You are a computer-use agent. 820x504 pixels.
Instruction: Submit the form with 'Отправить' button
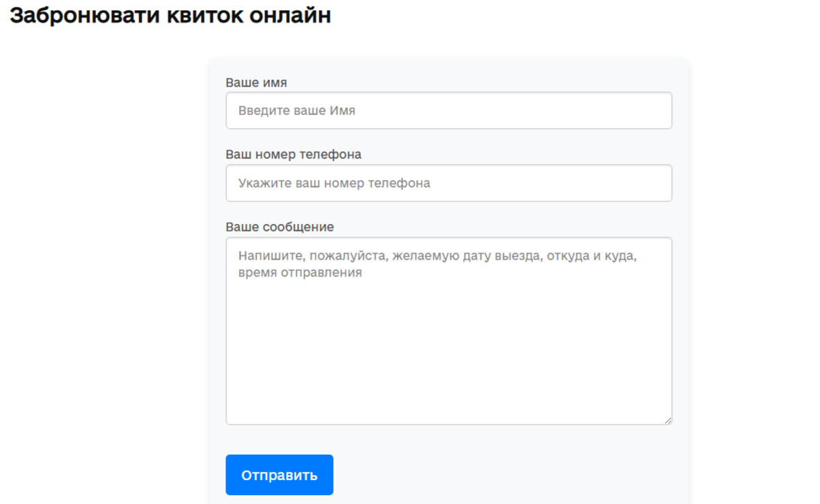(279, 475)
